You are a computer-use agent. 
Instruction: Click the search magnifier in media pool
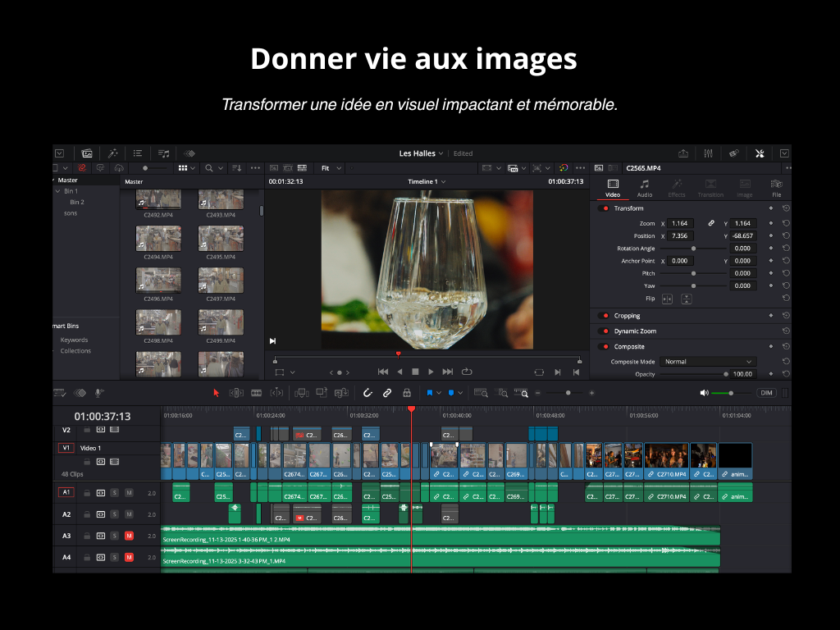209,168
